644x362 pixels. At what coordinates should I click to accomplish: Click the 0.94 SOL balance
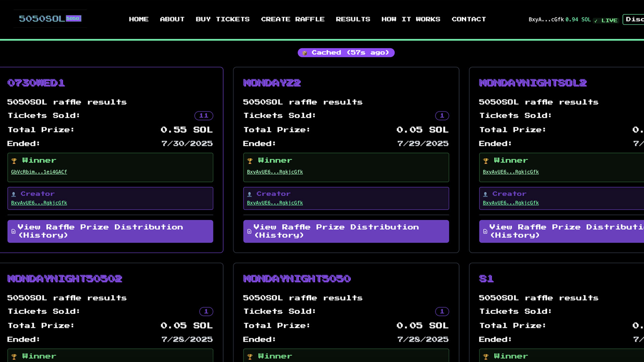578,19
